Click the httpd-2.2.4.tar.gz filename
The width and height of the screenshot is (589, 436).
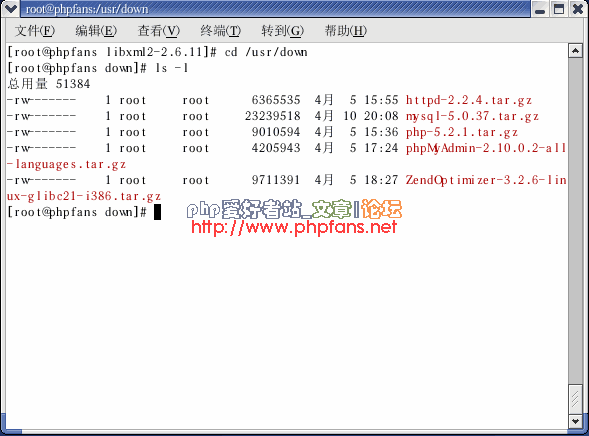coord(468,100)
